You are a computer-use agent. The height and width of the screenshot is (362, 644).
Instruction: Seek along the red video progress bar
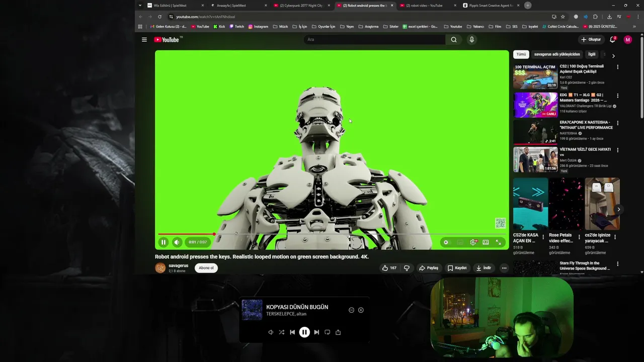[x=332, y=234]
